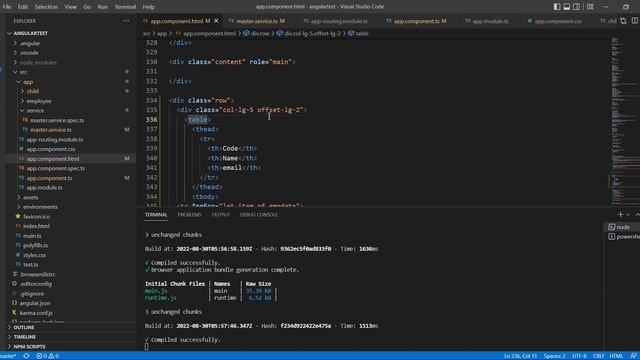640x360 pixels.
Task: Open angular.json in explorer
Action: pos(35,303)
